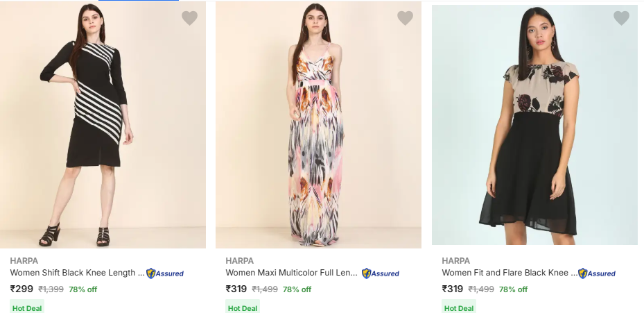Wishlist the black striped shift dress
644x313 pixels.
coord(189,19)
